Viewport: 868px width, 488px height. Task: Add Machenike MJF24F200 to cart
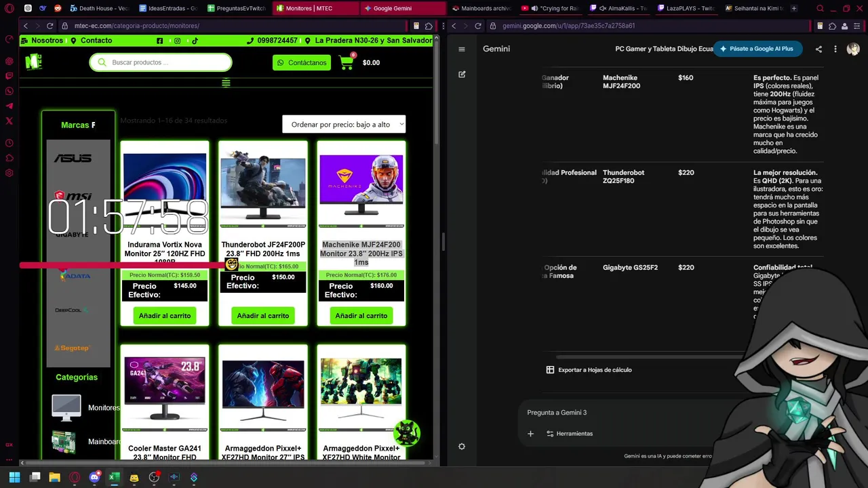361,316
